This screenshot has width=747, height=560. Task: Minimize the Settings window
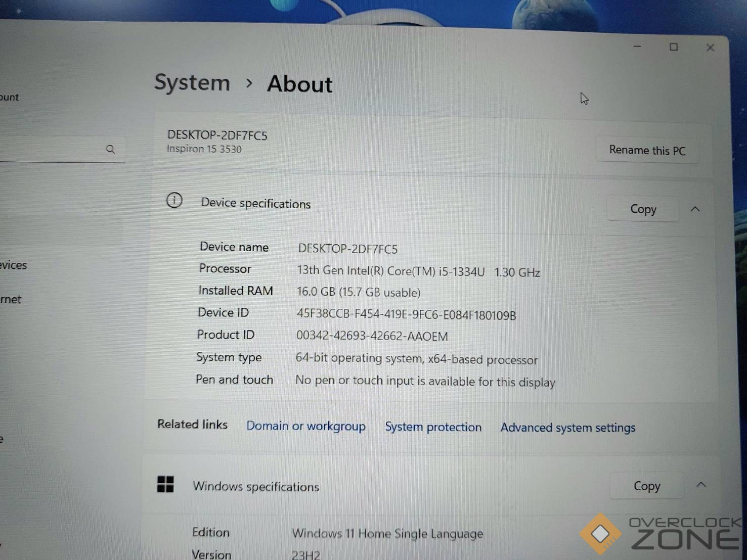click(x=637, y=46)
